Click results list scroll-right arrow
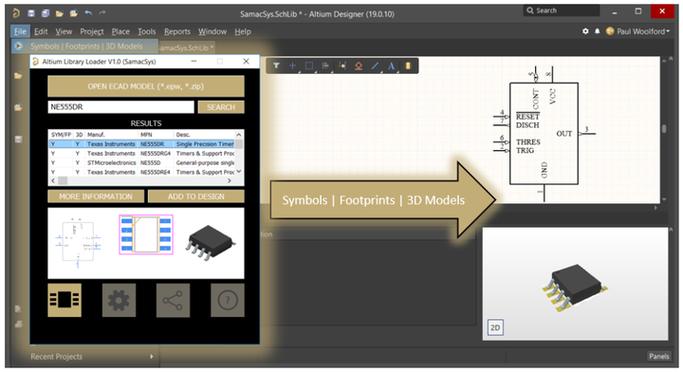Image resolution: width=683 pixels, height=372 pixels. (230, 180)
